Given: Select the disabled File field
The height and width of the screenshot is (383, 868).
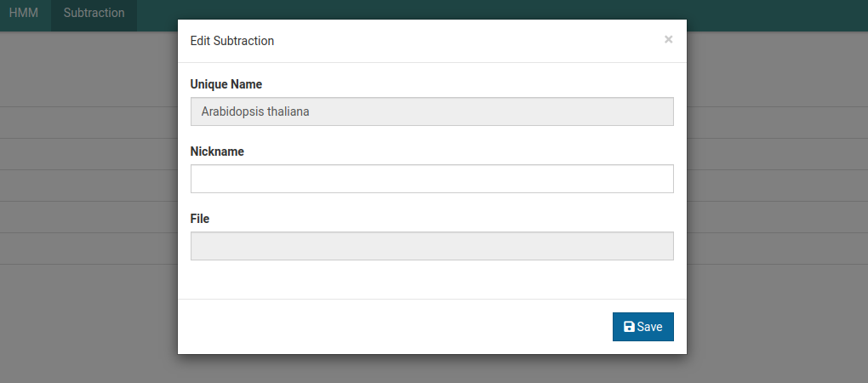Looking at the screenshot, I should pyautogui.click(x=431, y=246).
